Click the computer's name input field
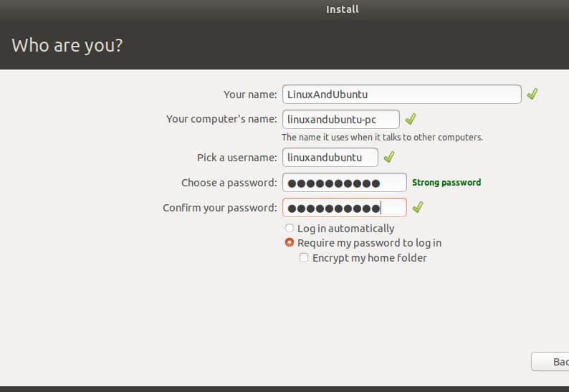 [x=340, y=119]
